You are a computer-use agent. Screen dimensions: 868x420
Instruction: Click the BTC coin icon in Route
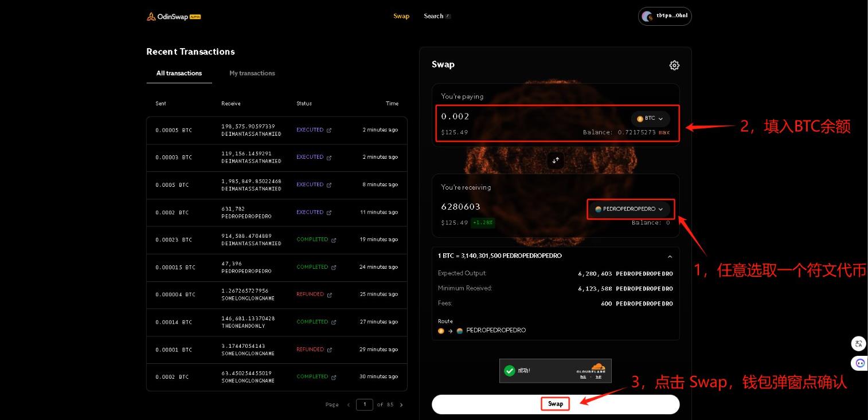[x=441, y=331]
